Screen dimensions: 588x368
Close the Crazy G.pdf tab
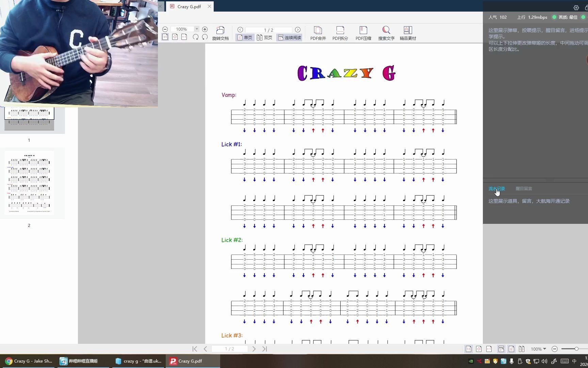pyautogui.click(x=209, y=6)
